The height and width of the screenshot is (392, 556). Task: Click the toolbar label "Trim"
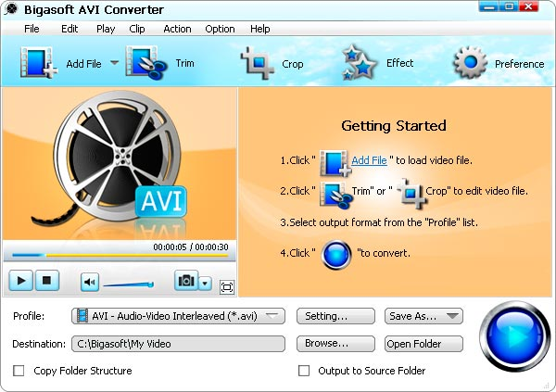coord(184,63)
